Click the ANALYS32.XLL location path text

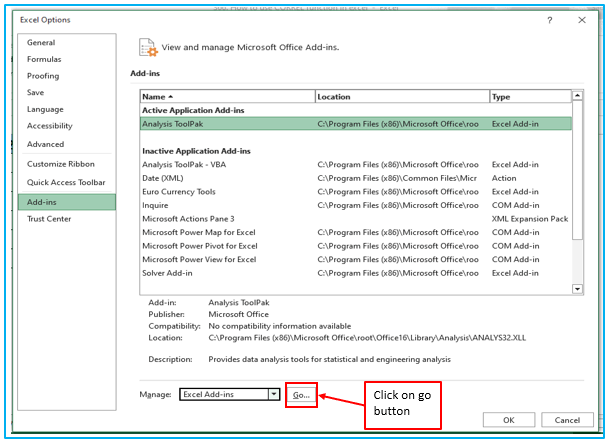(x=367, y=338)
